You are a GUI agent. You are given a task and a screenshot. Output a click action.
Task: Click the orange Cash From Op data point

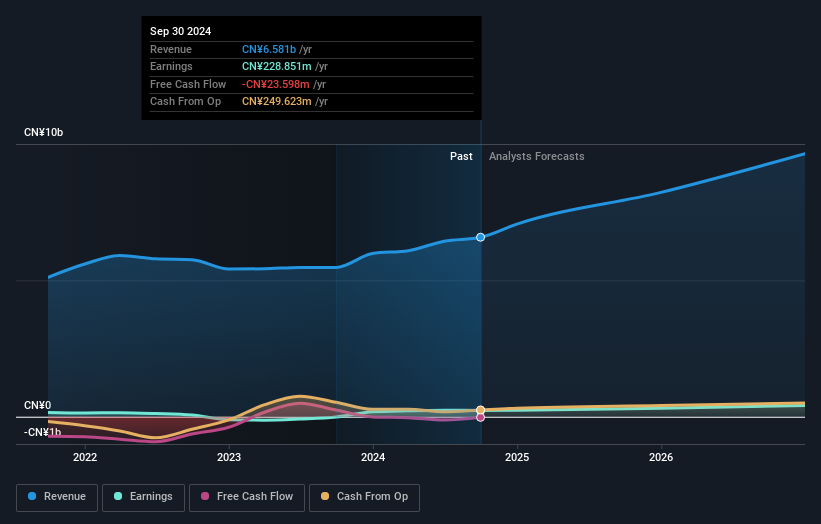pyautogui.click(x=480, y=410)
